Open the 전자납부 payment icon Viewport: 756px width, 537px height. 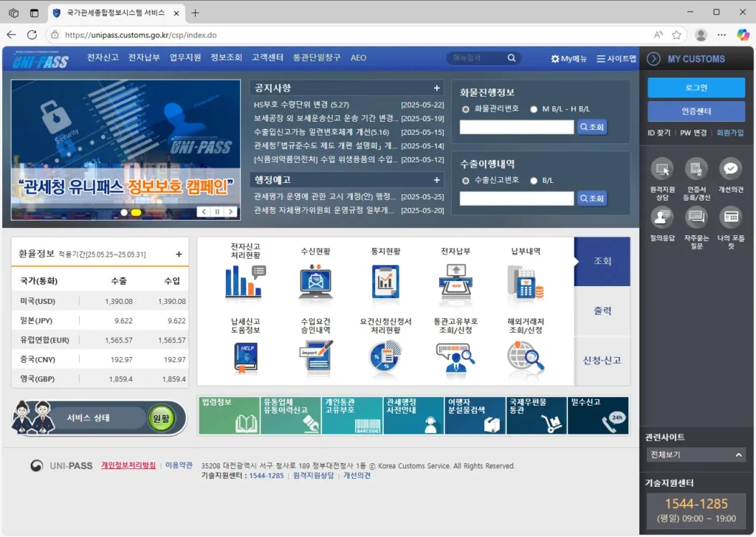tap(456, 281)
